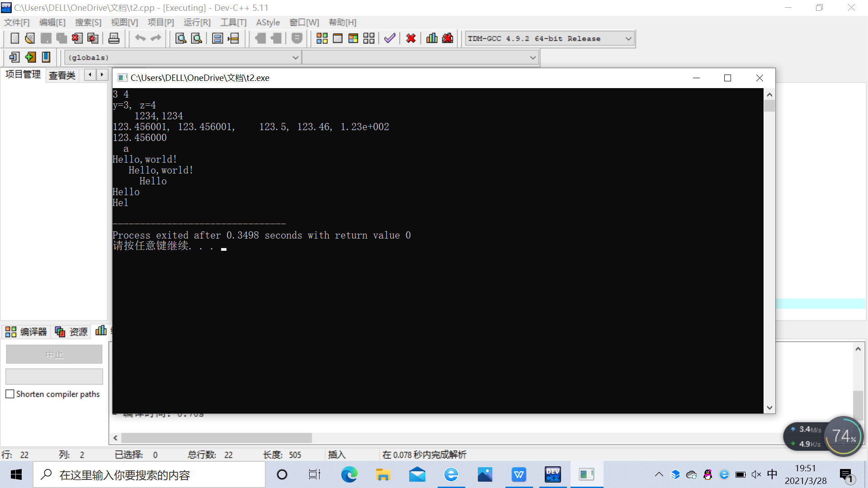Open Microsoft Edge from the taskbar

[x=349, y=474]
